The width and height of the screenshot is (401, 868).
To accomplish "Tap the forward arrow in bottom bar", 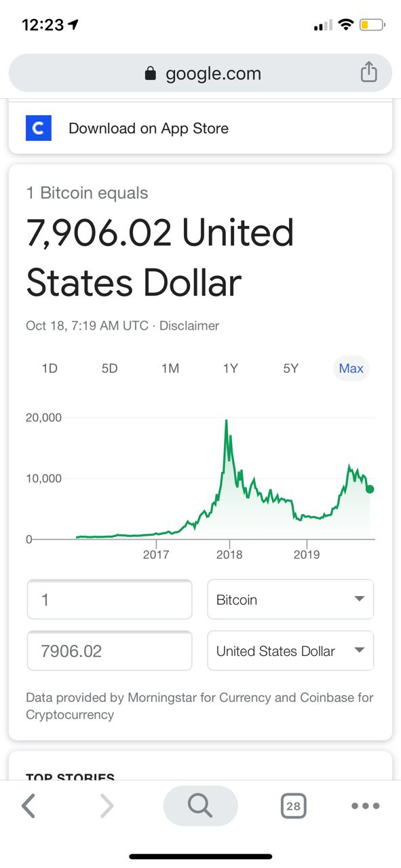I will 107,806.
